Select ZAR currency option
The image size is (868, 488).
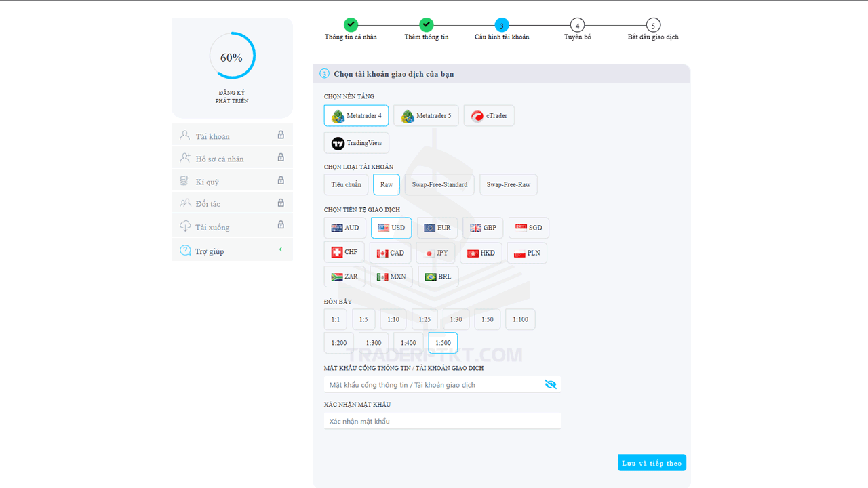pyautogui.click(x=344, y=277)
